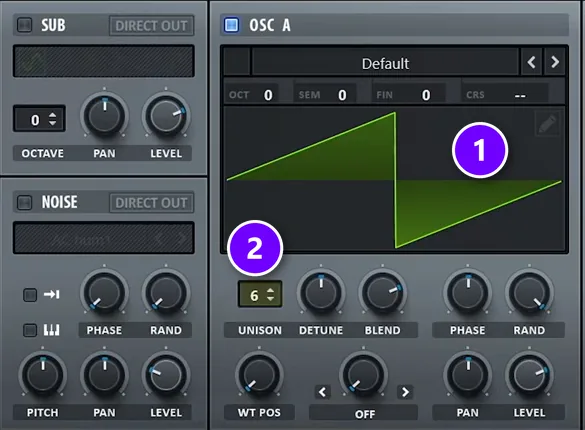The width and height of the screenshot is (585, 430).
Task: Click the SUB LEVEL knob
Action: [x=166, y=115]
